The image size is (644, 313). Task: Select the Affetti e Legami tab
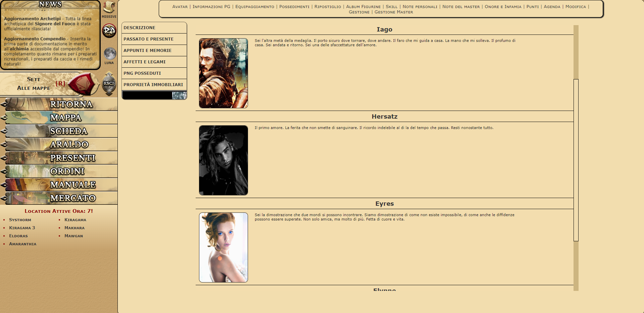pos(154,62)
